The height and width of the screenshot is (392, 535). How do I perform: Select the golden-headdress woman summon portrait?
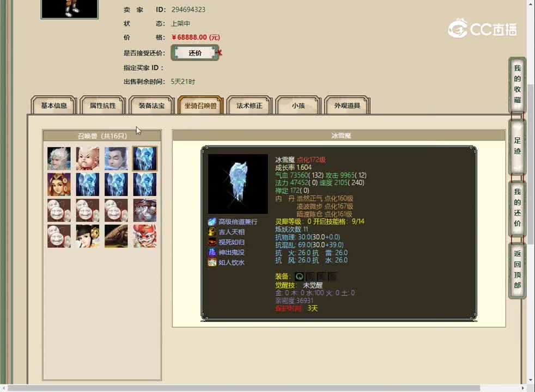tap(59, 185)
